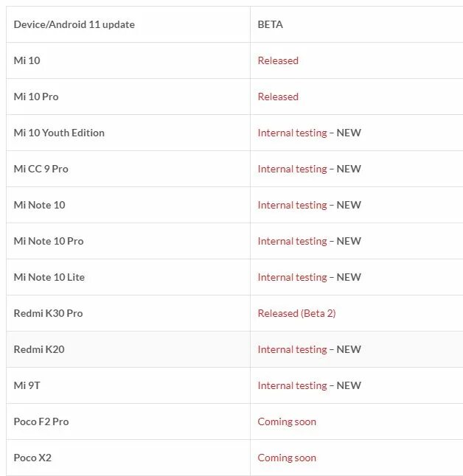Click the Poco F2 Pro device name
Screen dimensions: 463x476
pos(41,421)
